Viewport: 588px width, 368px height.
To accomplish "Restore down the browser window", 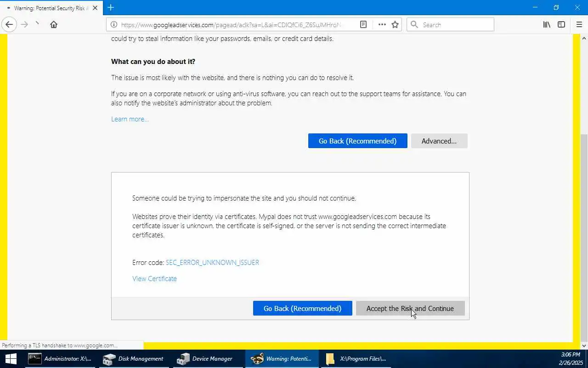I will 556,7.
